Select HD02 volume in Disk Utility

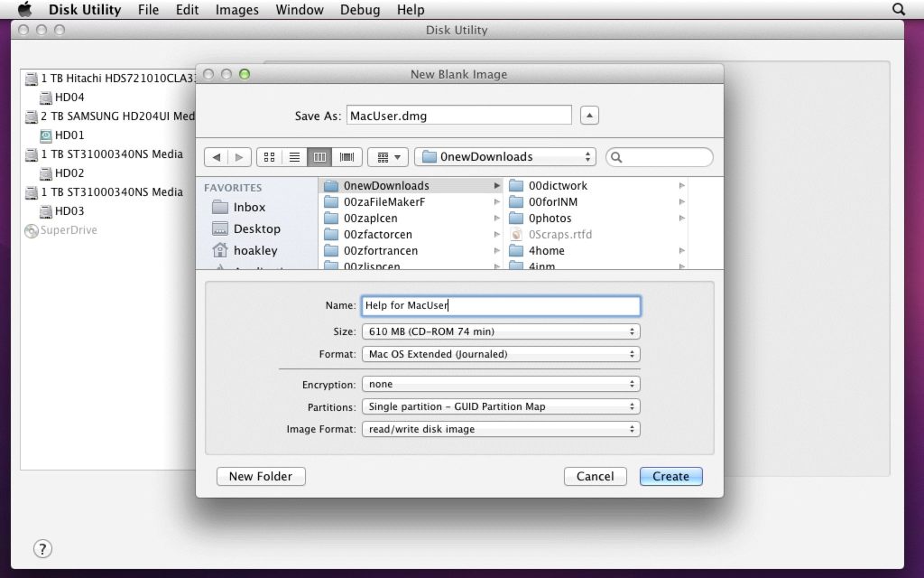click(62, 172)
